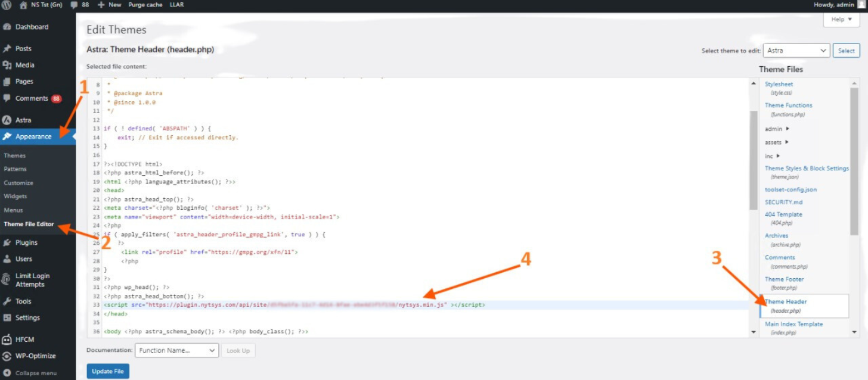Click the Tools wrench icon in sidebar
The height and width of the screenshot is (380, 868).
7,301
